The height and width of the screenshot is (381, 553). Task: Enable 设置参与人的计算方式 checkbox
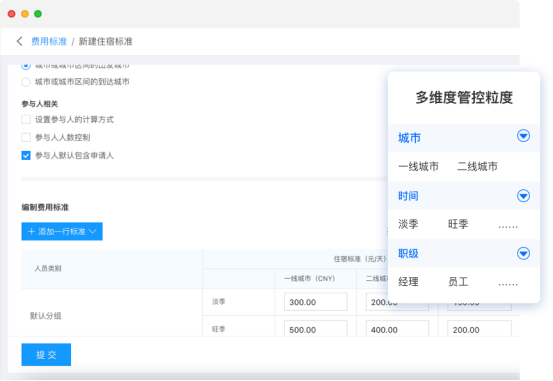(26, 120)
